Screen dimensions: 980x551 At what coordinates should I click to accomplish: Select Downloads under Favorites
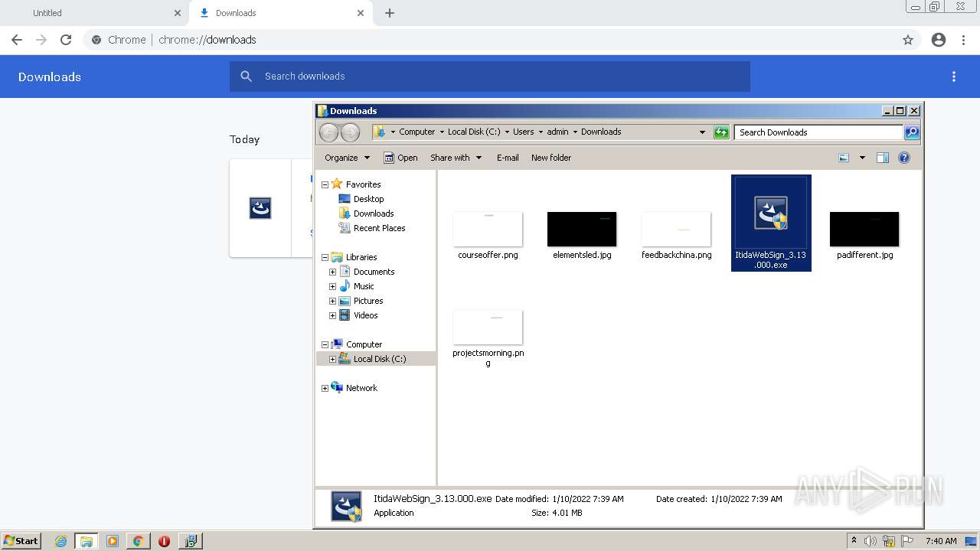point(374,214)
